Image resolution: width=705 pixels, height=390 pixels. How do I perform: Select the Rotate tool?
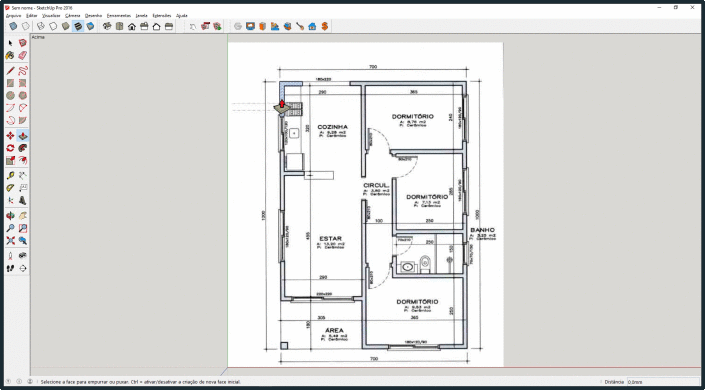coord(10,148)
